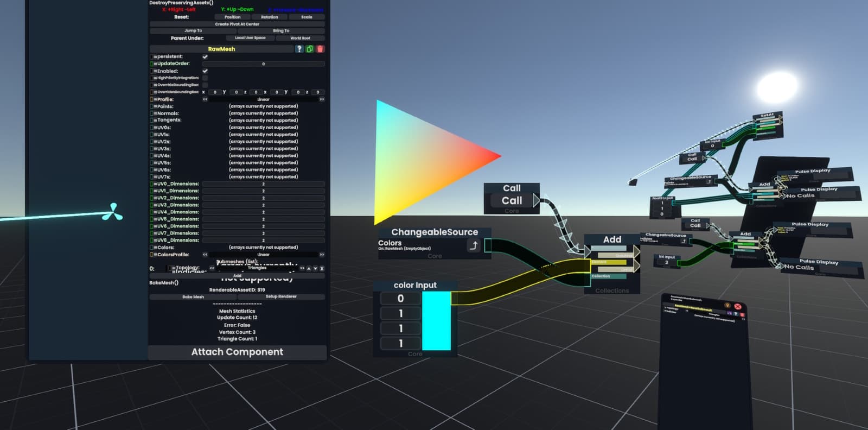Click Attach Component button
The width and height of the screenshot is (868, 430).
coord(237,352)
